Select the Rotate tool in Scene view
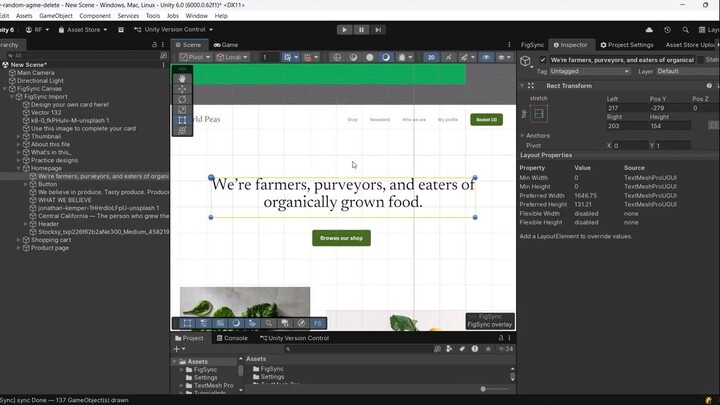 182,99
